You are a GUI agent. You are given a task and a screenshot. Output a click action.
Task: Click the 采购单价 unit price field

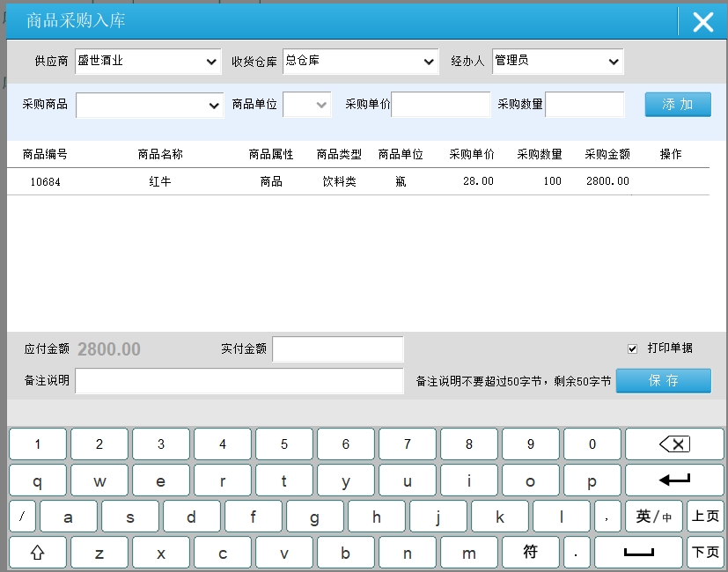tap(441, 105)
